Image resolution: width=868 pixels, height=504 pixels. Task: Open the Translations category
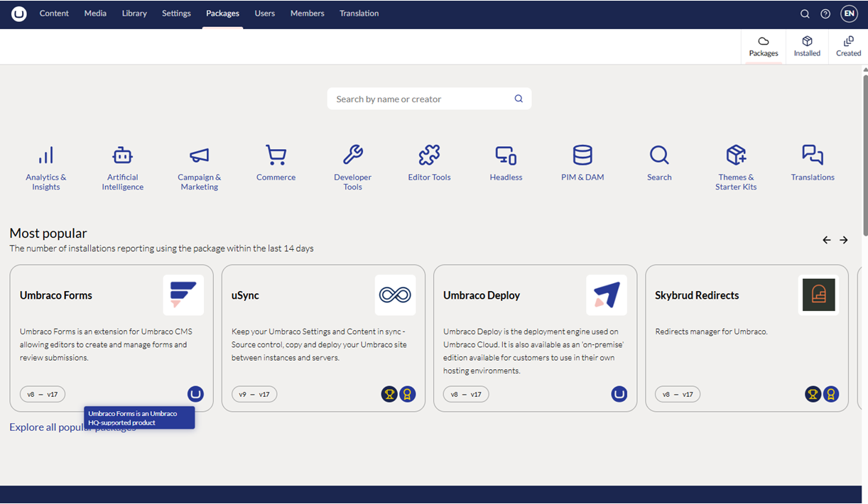point(813,163)
